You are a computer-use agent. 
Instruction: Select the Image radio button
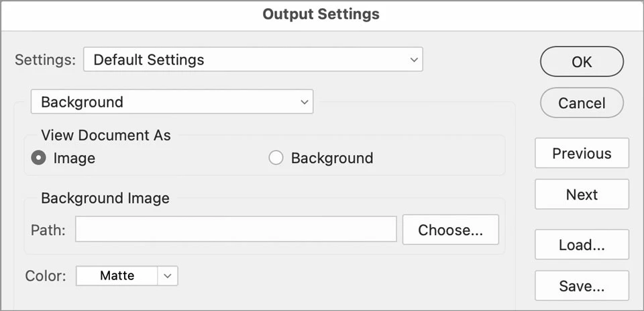39,159
